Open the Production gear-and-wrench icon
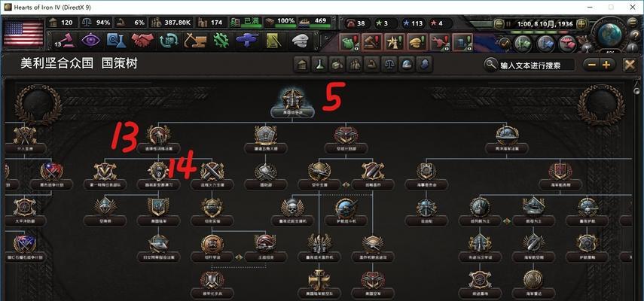The width and height of the screenshot is (644, 301). (221, 40)
